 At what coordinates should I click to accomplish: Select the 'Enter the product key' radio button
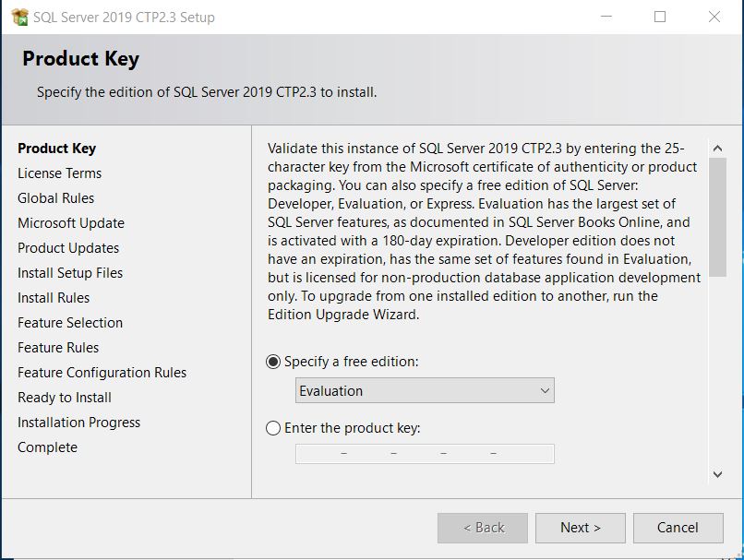click(x=273, y=428)
